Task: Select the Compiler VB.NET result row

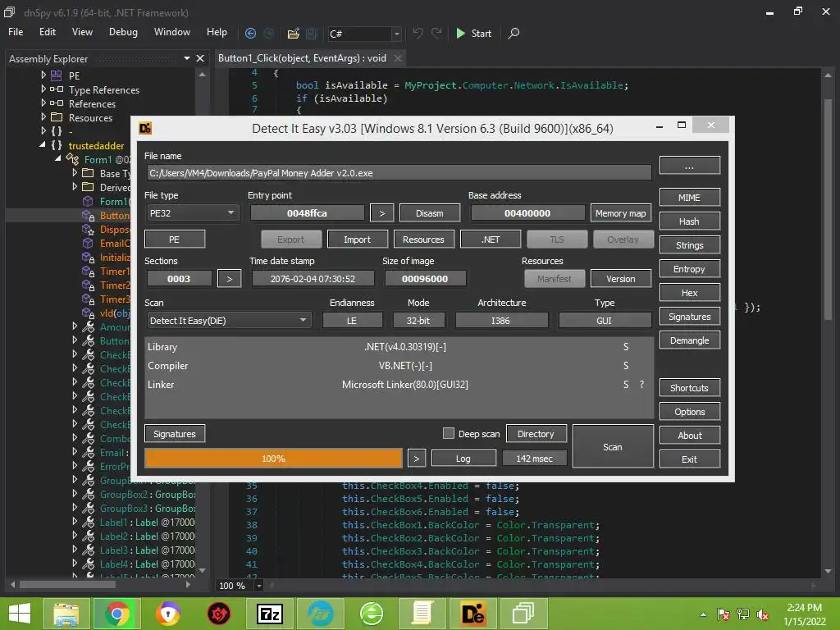Action: point(399,365)
